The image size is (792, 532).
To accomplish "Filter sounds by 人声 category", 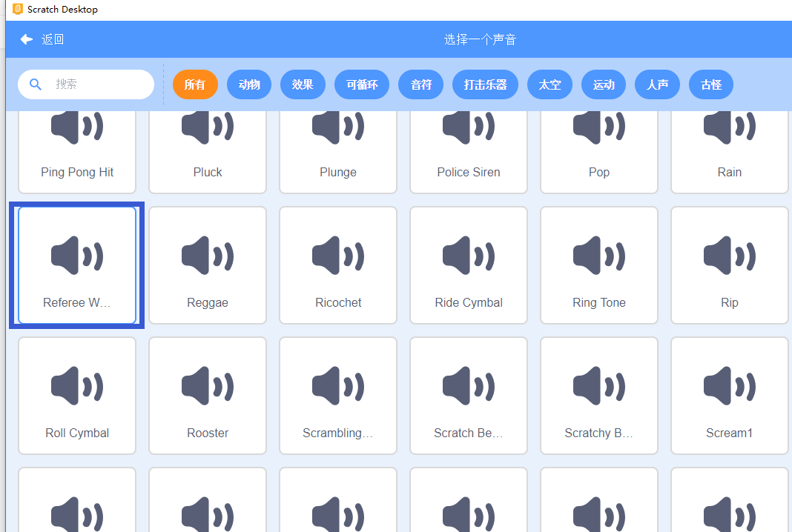I will pyautogui.click(x=657, y=84).
